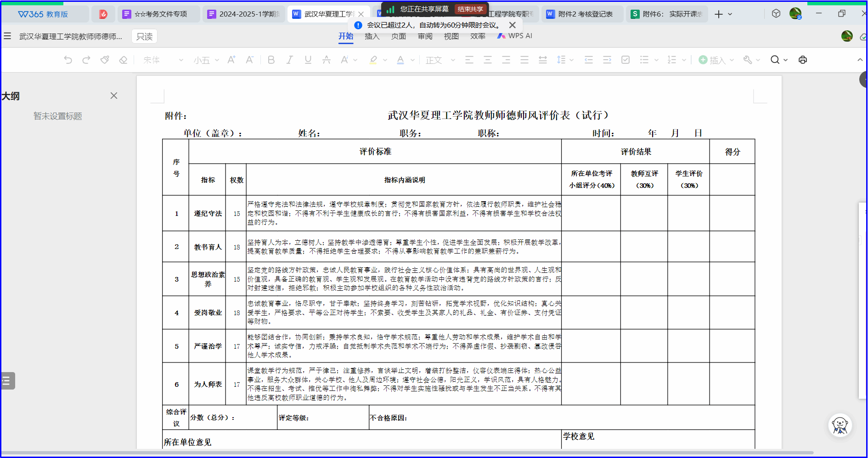The image size is (868, 458).
Task: Click the 结束共享 button
Action: [470, 9]
